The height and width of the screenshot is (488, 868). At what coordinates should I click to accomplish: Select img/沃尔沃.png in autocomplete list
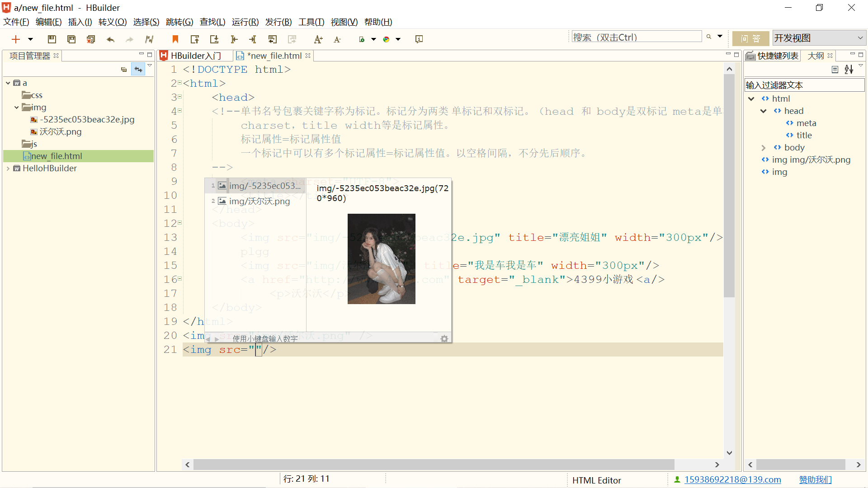click(259, 201)
